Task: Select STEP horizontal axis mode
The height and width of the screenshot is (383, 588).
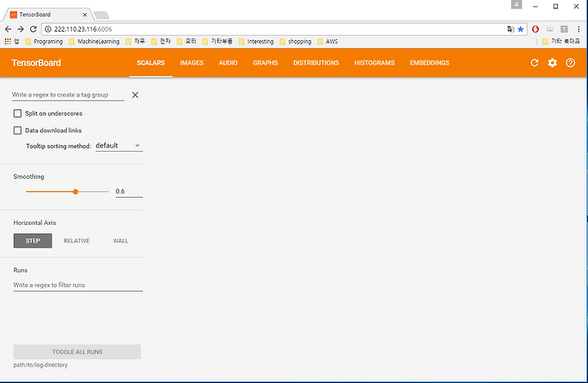Action: click(x=33, y=241)
